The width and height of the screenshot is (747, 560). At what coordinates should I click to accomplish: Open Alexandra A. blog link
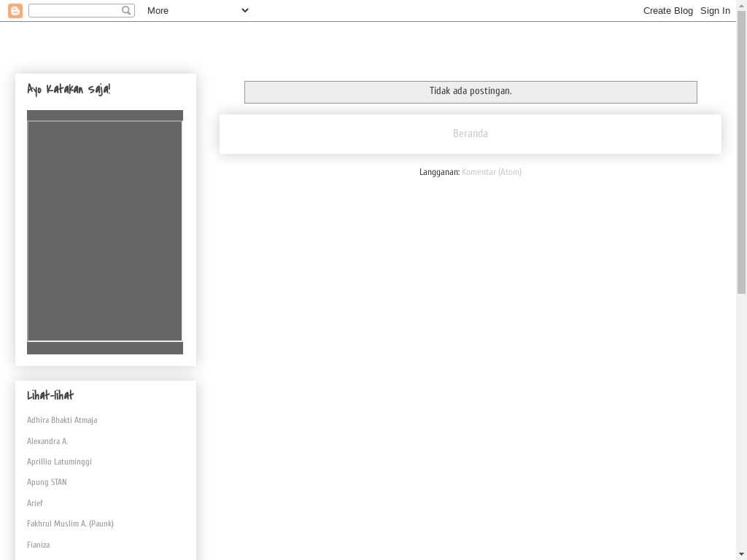pos(47,441)
